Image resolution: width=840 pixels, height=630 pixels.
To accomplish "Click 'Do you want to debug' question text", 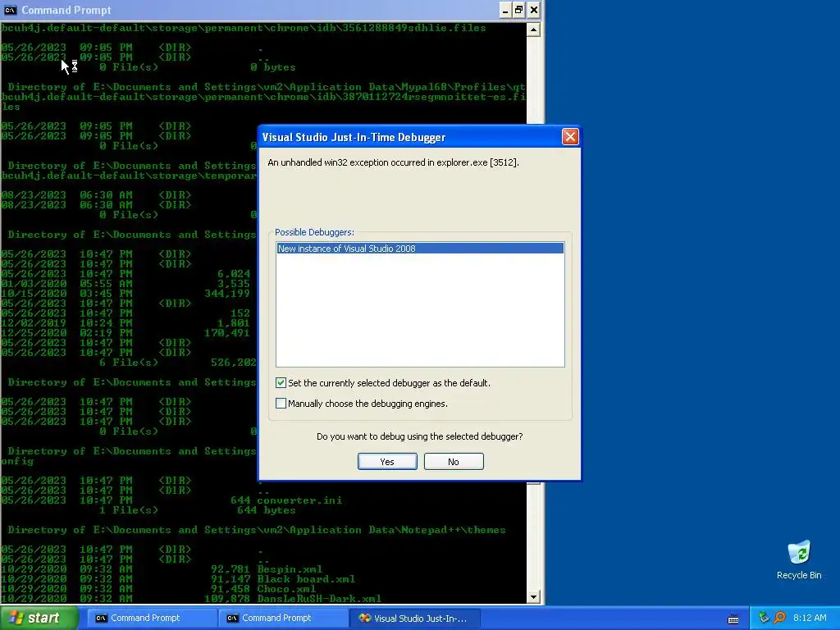I will click(419, 436).
